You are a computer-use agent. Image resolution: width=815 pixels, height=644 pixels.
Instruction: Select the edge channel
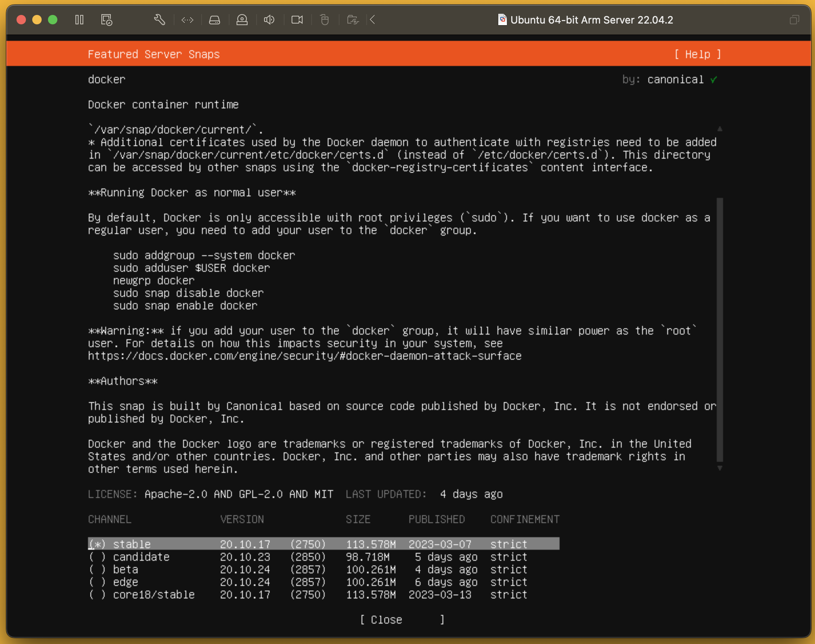[323, 582]
